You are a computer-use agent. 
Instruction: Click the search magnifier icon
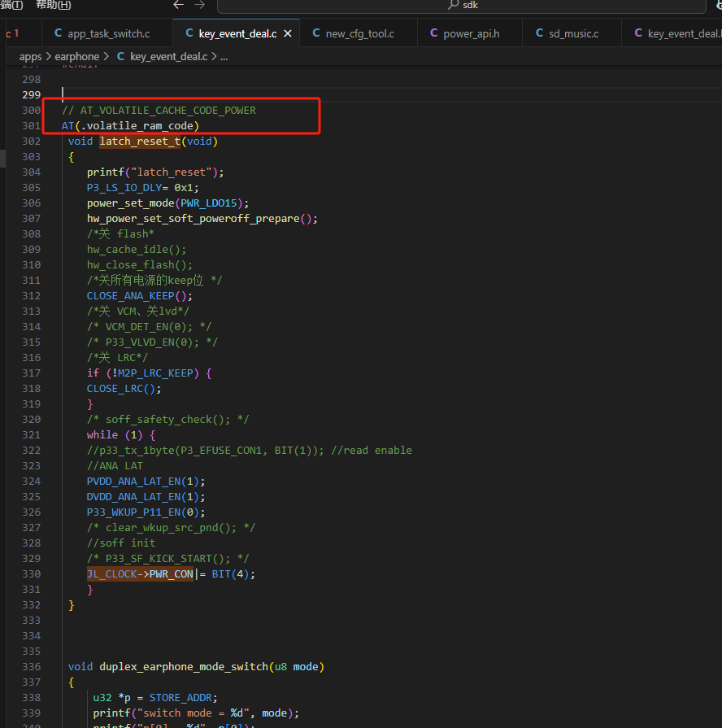tap(454, 5)
